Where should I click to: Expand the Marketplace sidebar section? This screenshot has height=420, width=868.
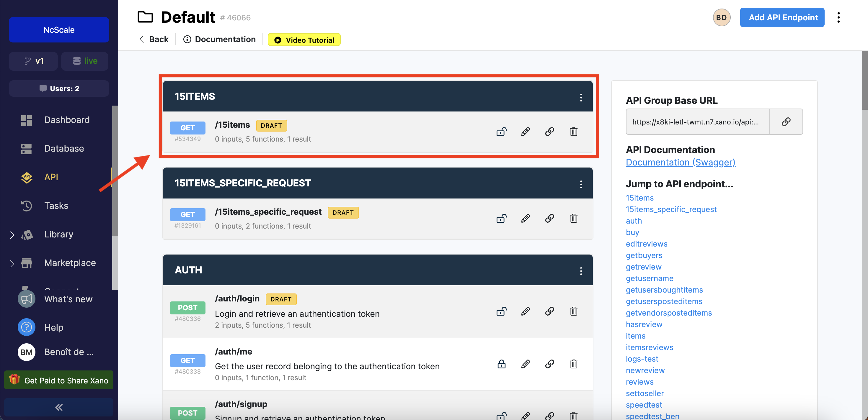pyautogui.click(x=12, y=263)
